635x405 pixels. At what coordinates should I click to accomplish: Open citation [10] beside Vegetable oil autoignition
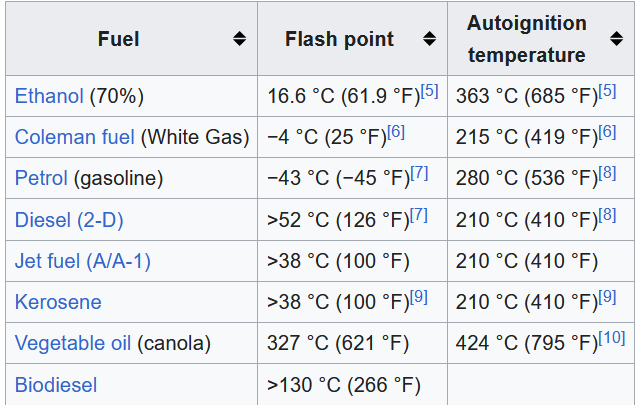611,338
